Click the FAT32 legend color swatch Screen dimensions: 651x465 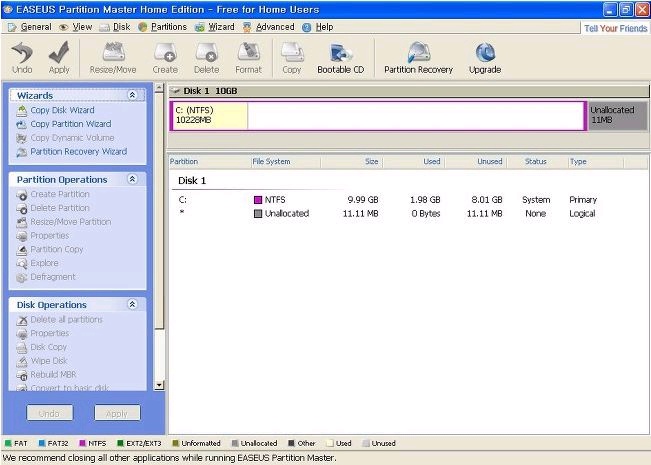point(42,443)
